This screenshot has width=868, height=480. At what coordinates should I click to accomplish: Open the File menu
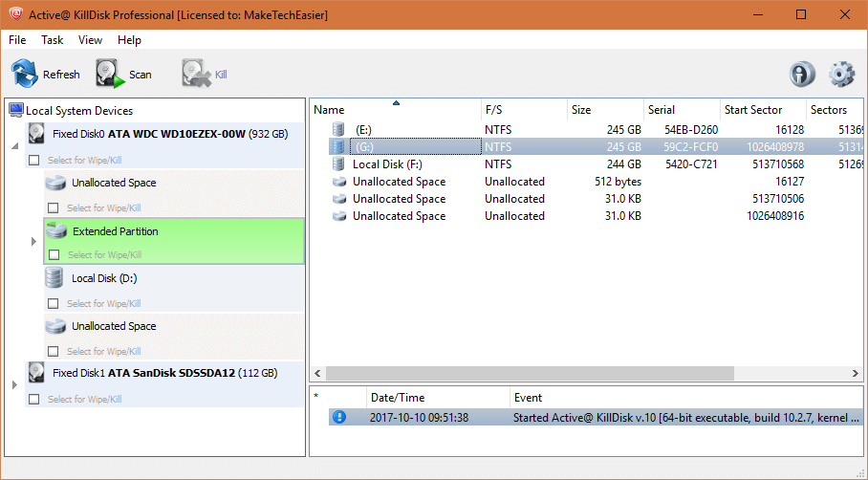tap(17, 40)
